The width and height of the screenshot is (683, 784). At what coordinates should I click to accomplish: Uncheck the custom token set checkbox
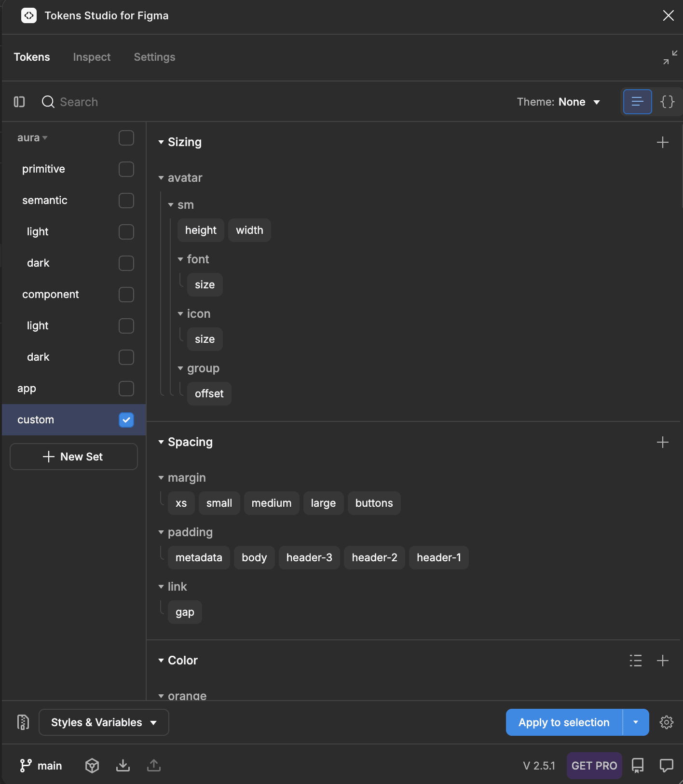[x=126, y=420]
